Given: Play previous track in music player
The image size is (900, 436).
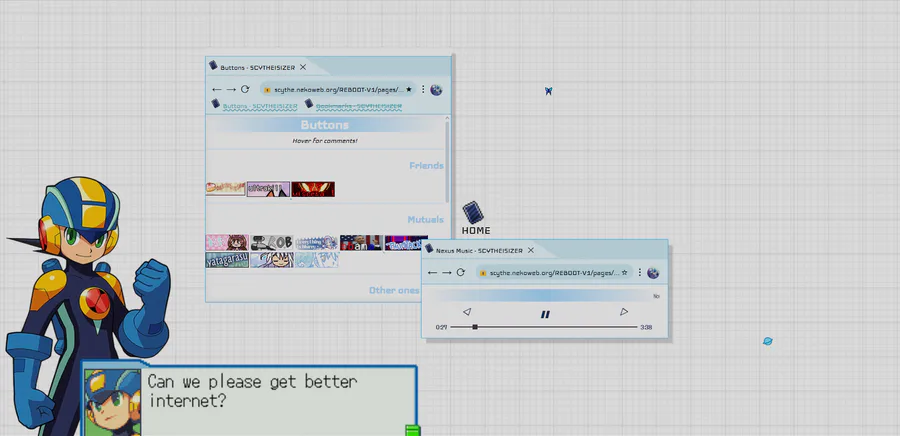Looking at the screenshot, I should click(x=467, y=312).
